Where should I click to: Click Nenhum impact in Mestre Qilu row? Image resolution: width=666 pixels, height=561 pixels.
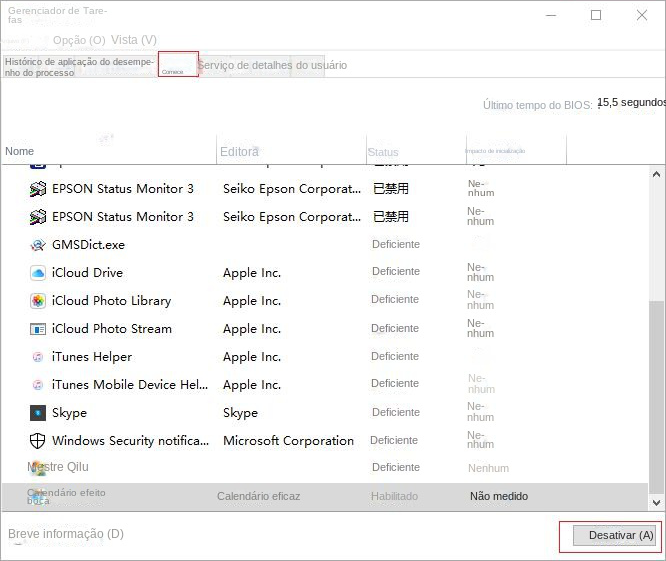click(x=488, y=468)
